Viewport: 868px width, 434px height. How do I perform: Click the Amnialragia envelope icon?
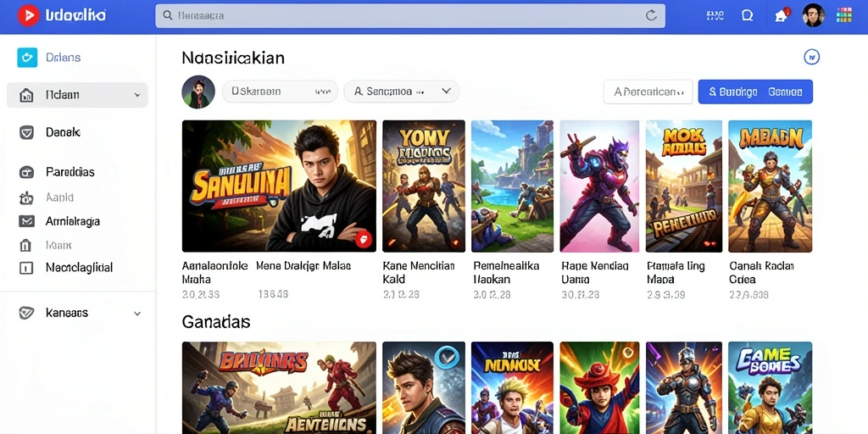26,221
